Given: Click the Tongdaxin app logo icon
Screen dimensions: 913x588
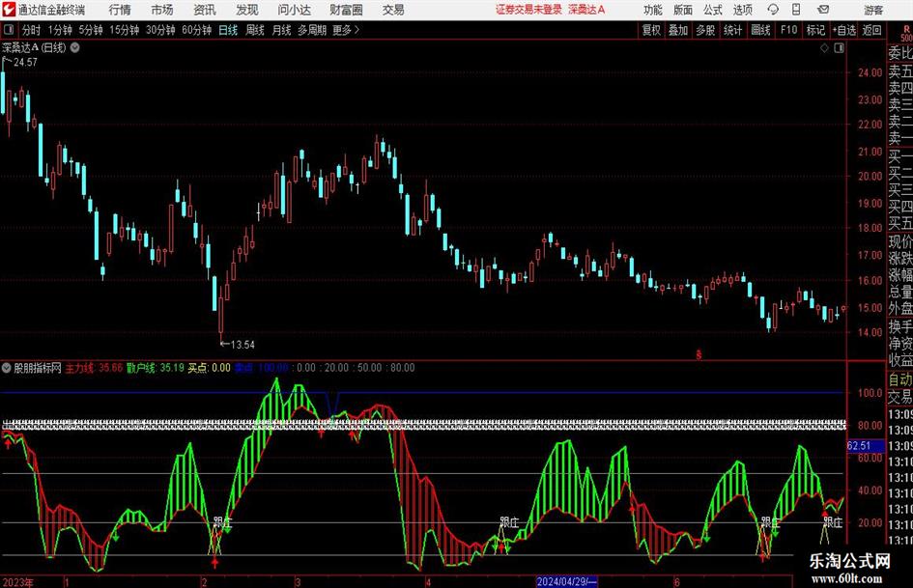Looking at the screenshot, I should 9,10.
